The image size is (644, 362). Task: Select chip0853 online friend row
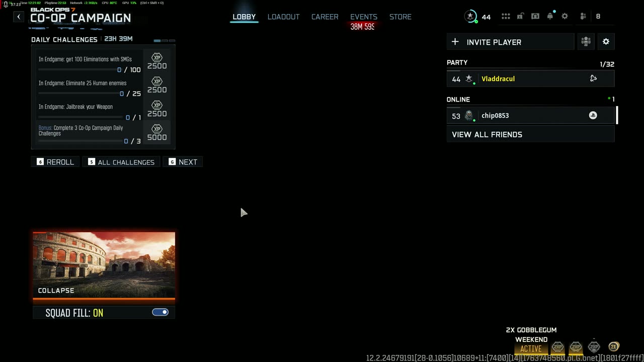tap(530, 115)
